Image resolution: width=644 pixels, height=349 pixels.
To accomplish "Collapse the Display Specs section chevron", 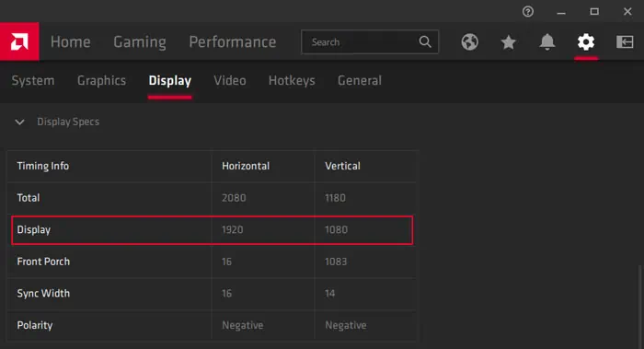I will [x=19, y=122].
